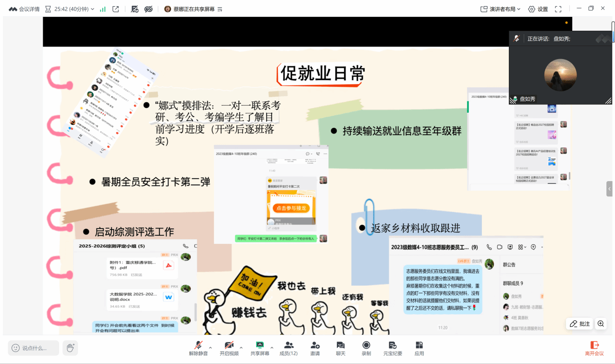Open the 聊天 chat panel
Image resolution: width=615 pixels, height=364 pixels.
tap(341, 348)
